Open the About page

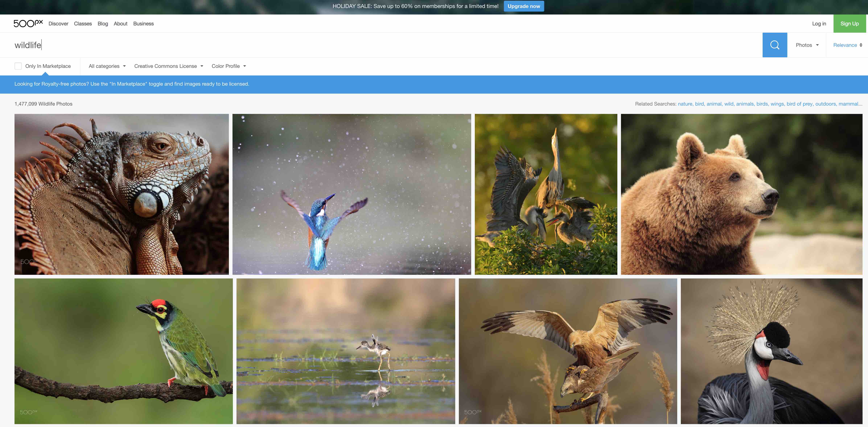pos(121,24)
